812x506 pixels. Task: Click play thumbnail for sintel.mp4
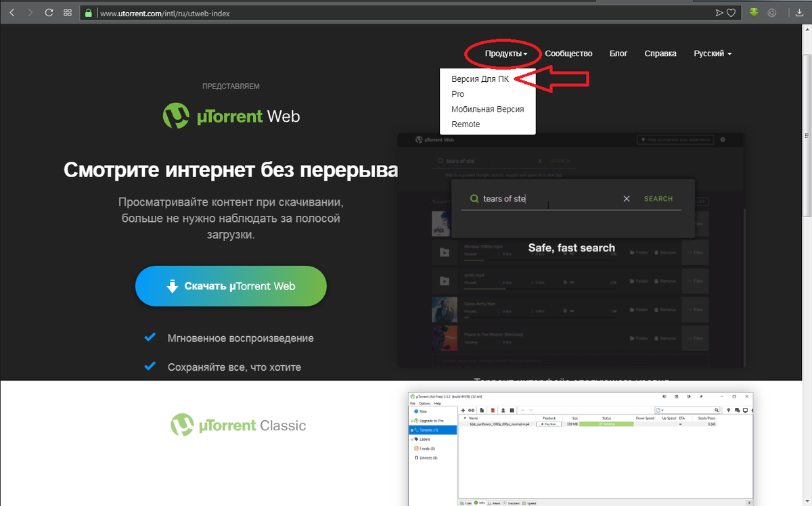coord(445,280)
